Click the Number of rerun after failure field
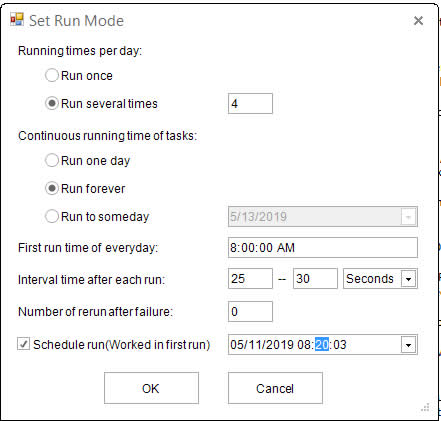The height and width of the screenshot is (421, 441). (250, 312)
